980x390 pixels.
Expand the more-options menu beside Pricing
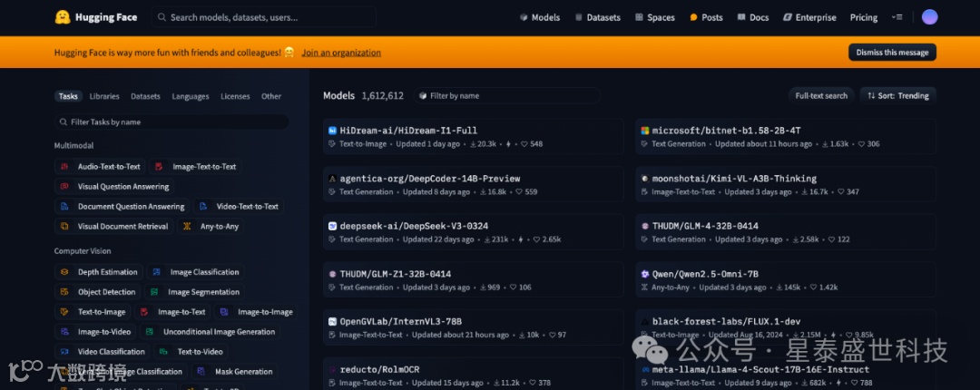(x=897, y=17)
